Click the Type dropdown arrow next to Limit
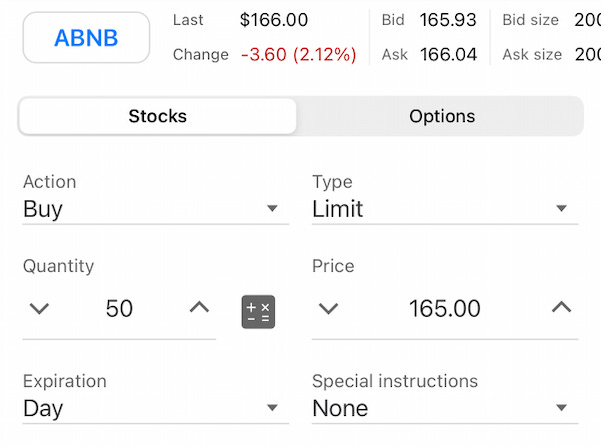 click(x=561, y=208)
